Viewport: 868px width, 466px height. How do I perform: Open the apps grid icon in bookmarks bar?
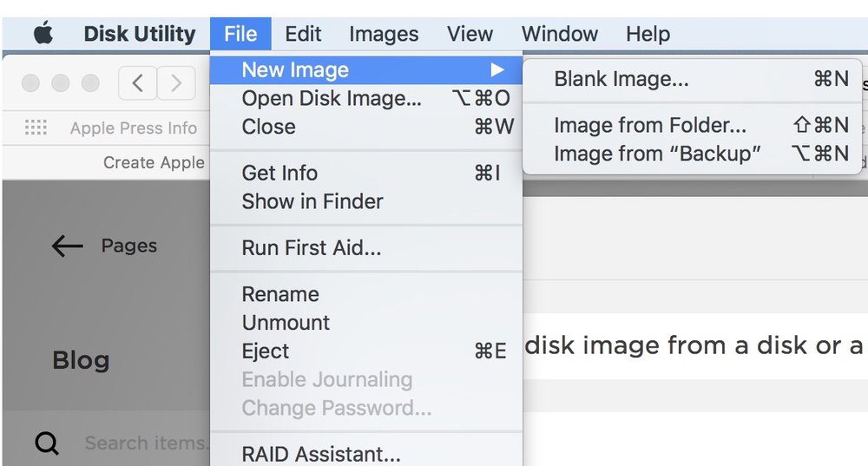(x=36, y=128)
